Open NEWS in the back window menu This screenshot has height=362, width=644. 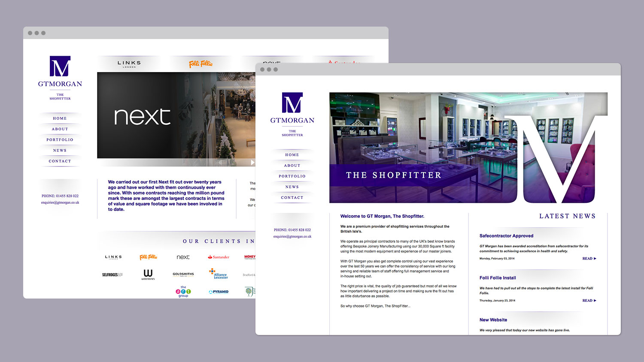click(x=60, y=151)
